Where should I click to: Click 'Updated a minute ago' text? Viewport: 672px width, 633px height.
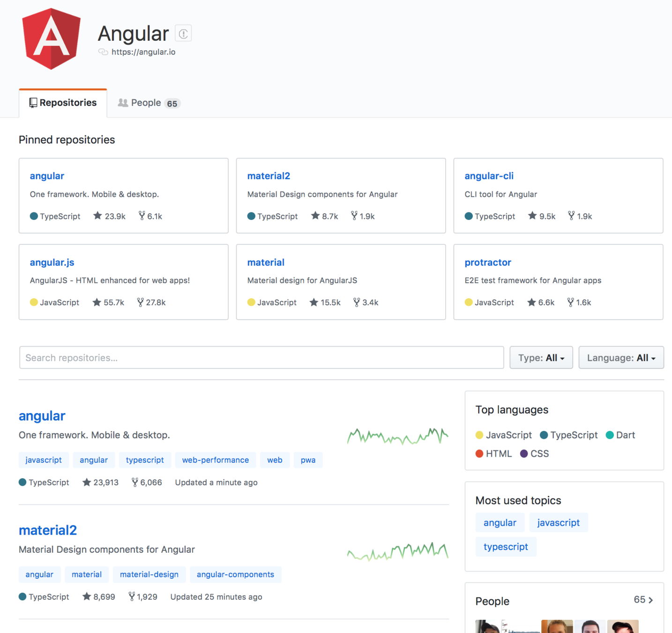pos(217,482)
